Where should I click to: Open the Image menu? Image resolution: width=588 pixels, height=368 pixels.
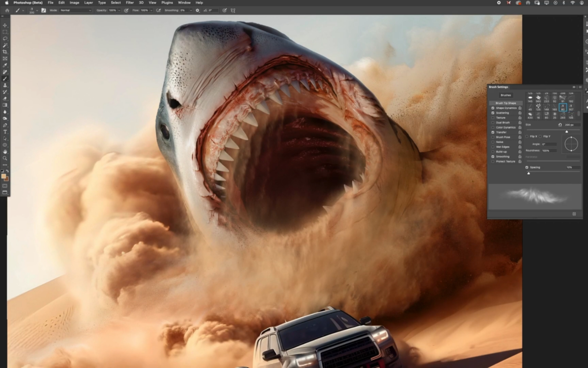click(x=74, y=3)
